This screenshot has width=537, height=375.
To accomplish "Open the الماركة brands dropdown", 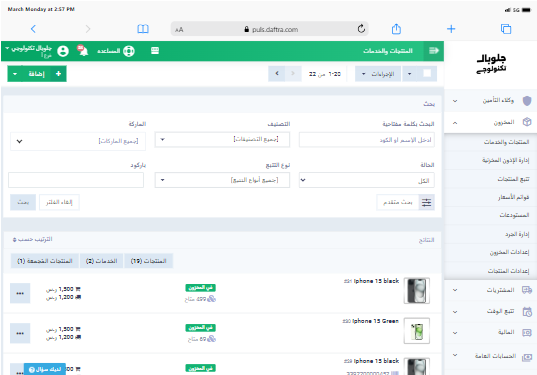I will pyautogui.click(x=78, y=141).
